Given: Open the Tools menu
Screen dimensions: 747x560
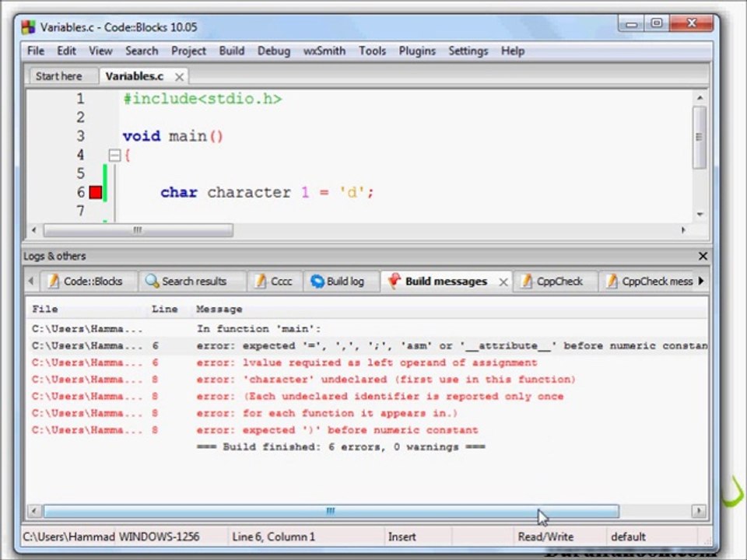Looking at the screenshot, I should pyautogui.click(x=372, y=51).
